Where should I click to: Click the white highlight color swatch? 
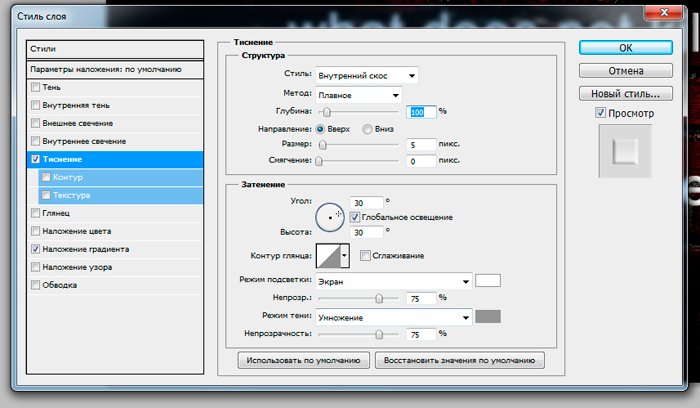(x=488, y=281)
